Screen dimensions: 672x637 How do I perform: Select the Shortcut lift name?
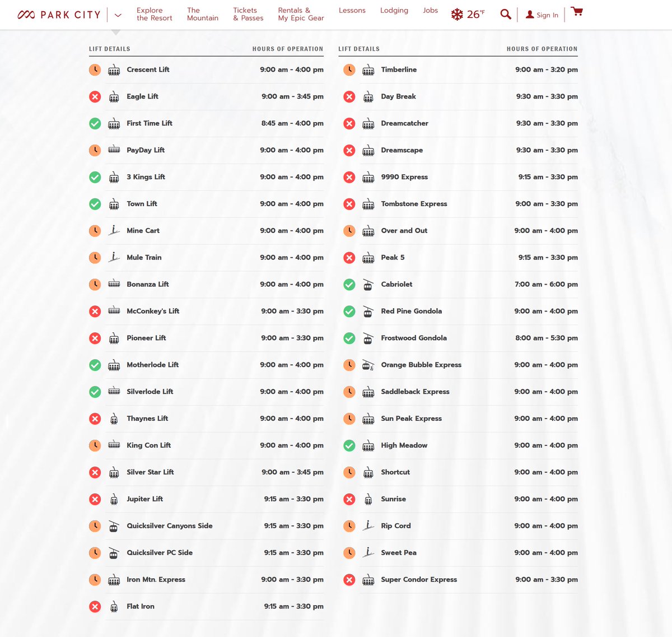pyautogui.click(x=395, y=472)
